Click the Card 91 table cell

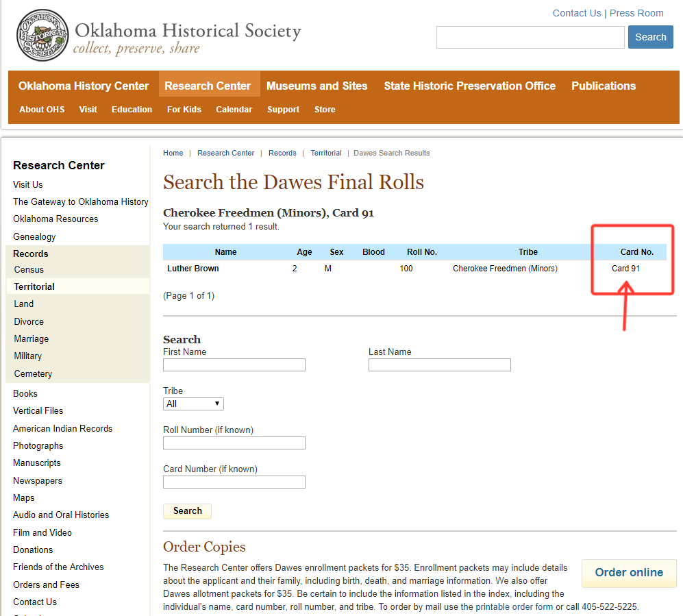coord(625,269)
